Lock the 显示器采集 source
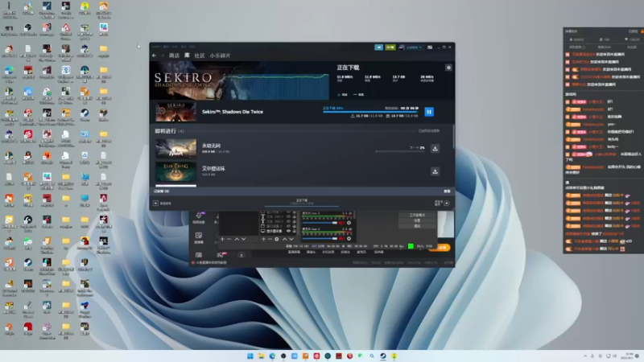This screenshot has height=362, width=644. pyautogui.click(x=294, y=231)
